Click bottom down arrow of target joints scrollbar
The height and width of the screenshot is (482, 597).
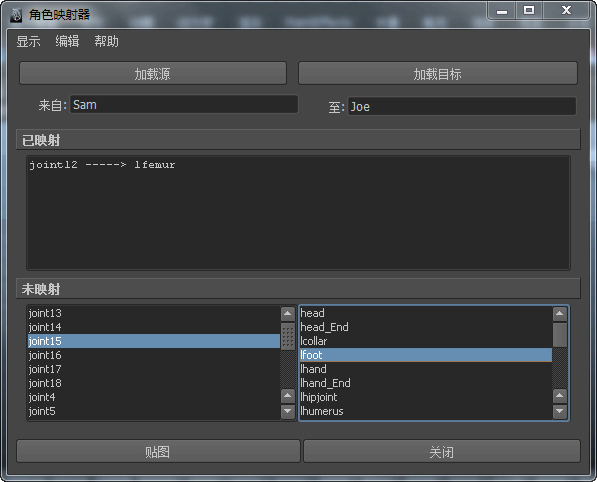(559, 411)
